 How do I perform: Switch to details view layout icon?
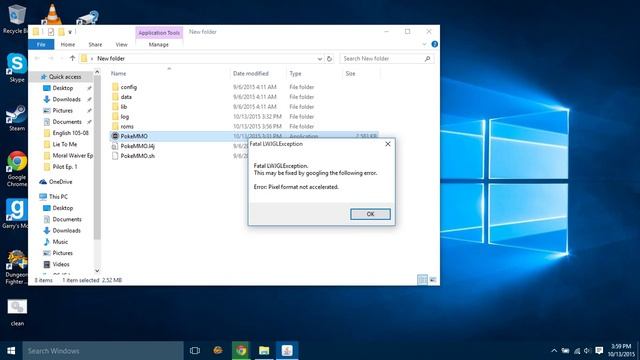(x=422, y=280)
